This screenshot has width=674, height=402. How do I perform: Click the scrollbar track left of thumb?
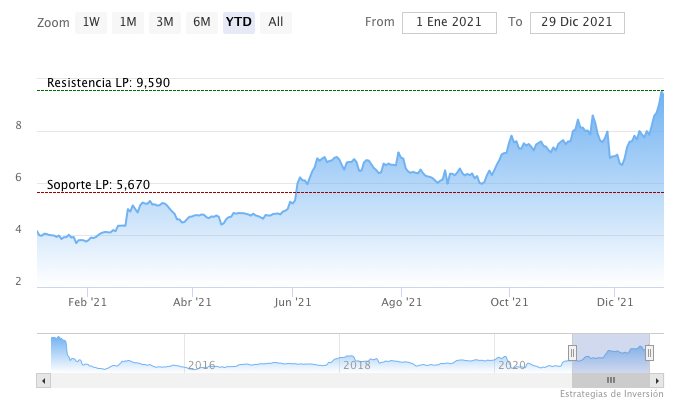[x=300, y=381]
